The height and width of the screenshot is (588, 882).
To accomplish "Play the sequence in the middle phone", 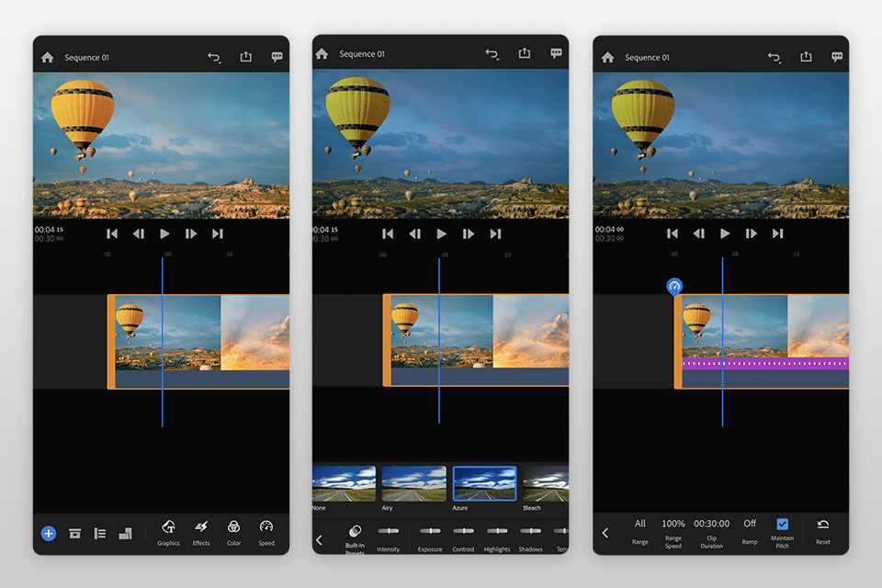I will point(442,233).
